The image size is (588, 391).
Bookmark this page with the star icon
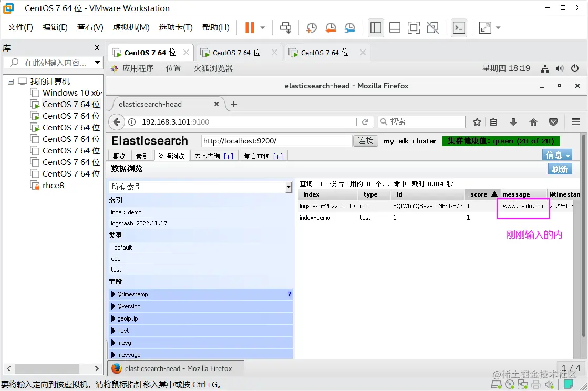477,122
